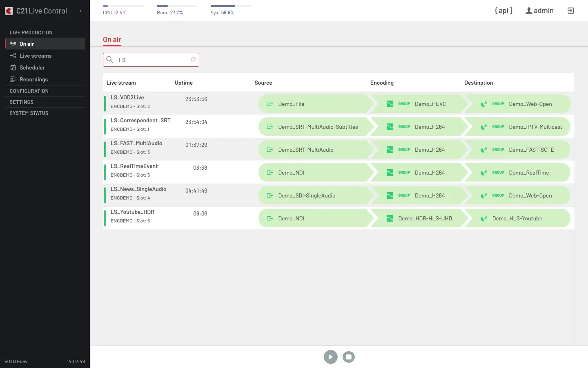Click the v0.0.0-dev version label
The width and height of the screenshot is (588, 368).
pyautogui.click(x=16, y=361)
